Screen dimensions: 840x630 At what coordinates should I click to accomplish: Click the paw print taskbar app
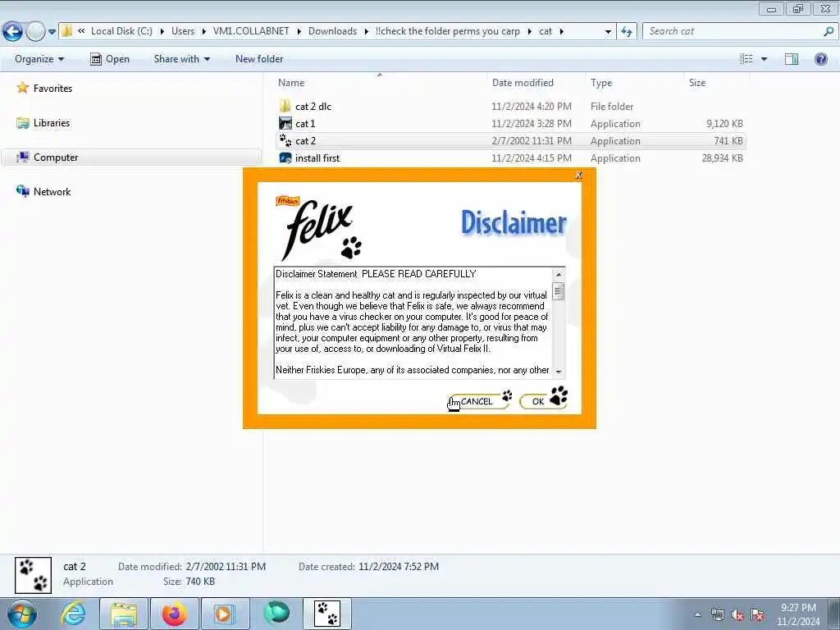click(327, 614)
